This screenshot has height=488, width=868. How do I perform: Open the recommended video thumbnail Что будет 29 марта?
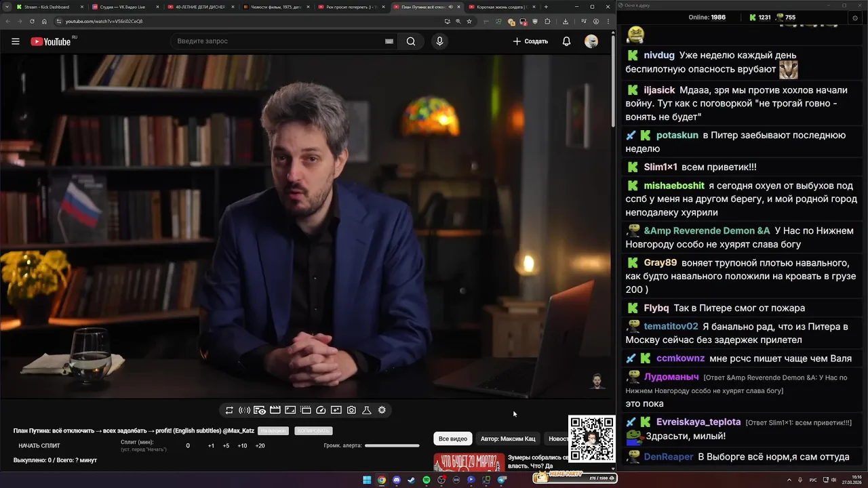469,462
